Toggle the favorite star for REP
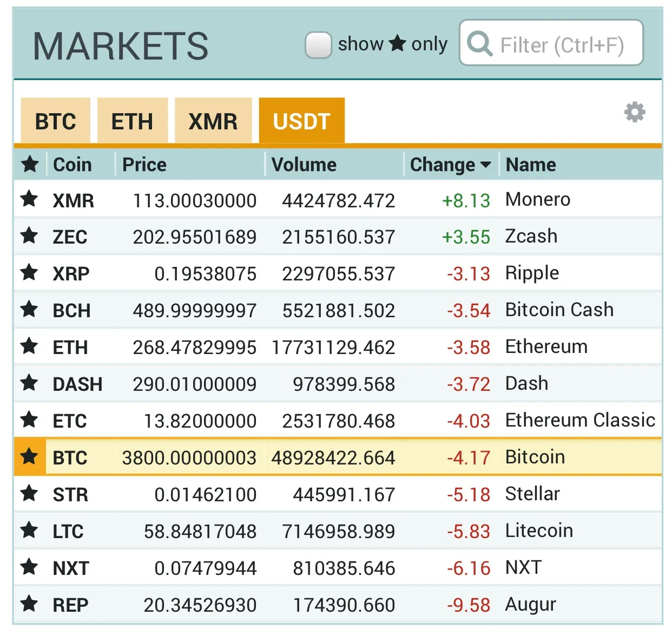The image size is (672, 635). [x=29, y=604]
